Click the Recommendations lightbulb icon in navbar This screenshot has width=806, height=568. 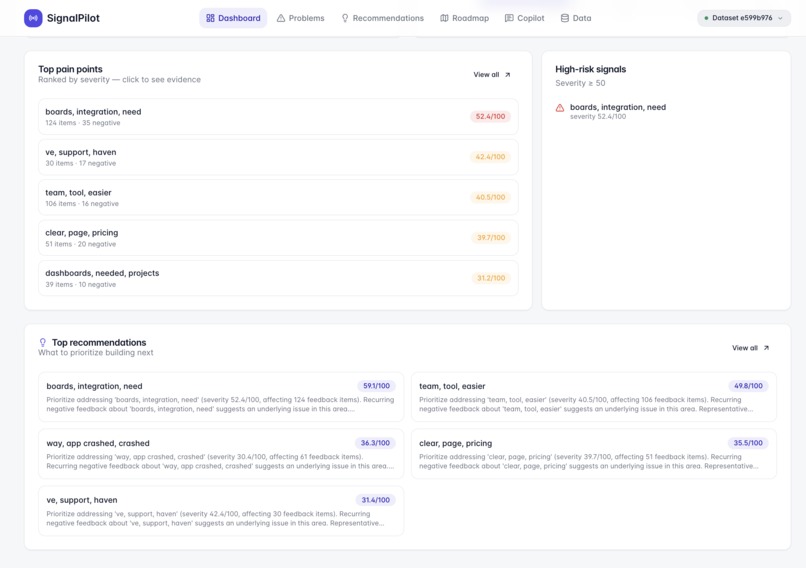point(345,18)
